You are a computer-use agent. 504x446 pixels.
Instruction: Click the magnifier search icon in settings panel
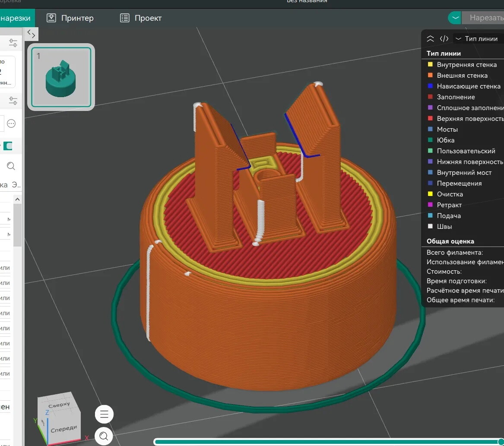point(11,166)
